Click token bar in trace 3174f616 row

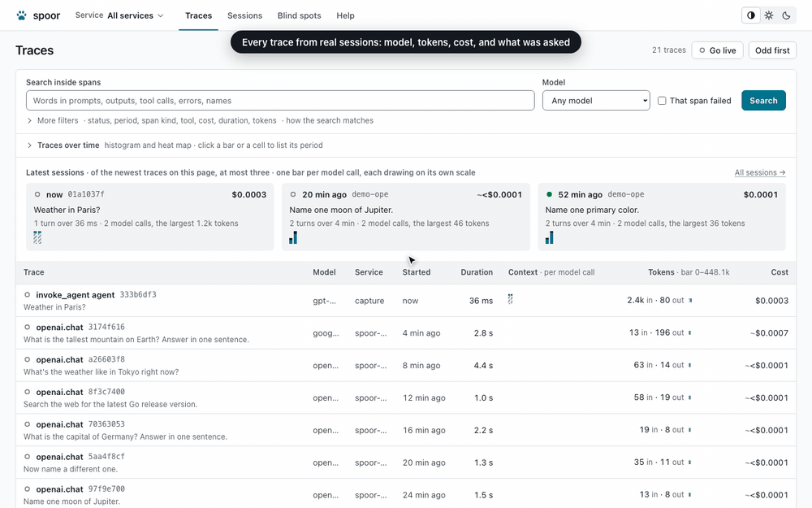coord(689,332)
